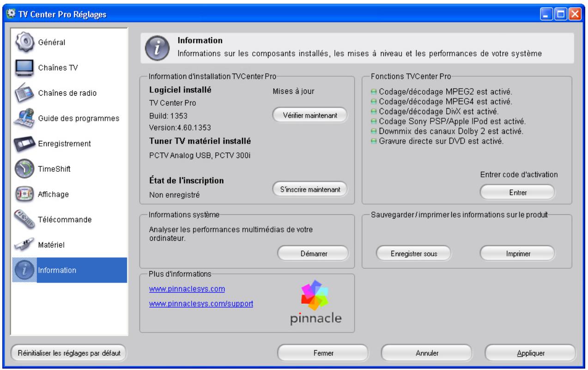
Task: Click the Logiciel installé heading
Action: (x=180, y=90)
